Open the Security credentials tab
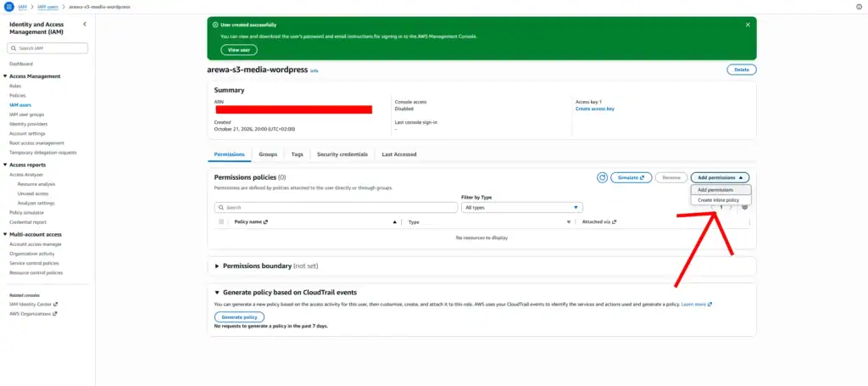Viewport: 868px width, 386px height. (342, 154)
